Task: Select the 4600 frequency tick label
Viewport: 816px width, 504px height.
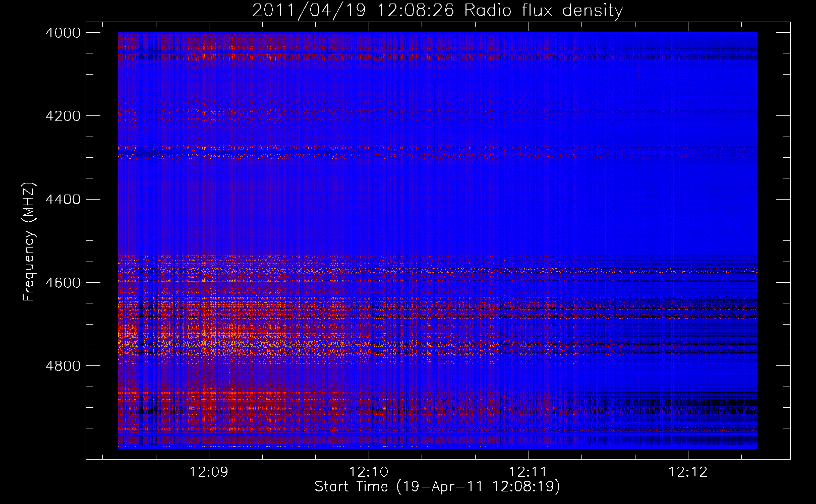Action: tap(63, 283)
